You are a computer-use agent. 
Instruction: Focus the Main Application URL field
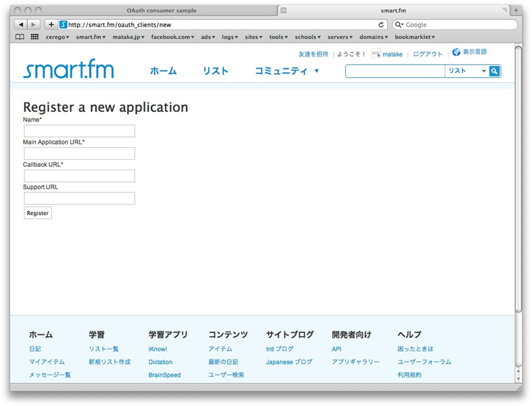[x=79, y=154]
